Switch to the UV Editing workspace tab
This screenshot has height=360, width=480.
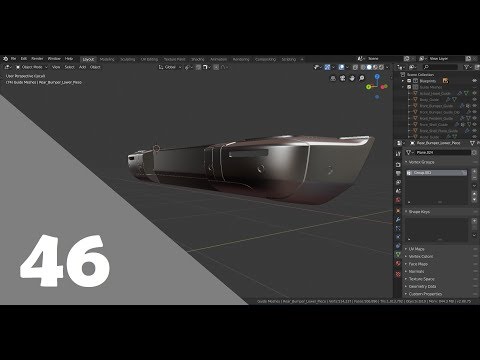[x=149, y=59]
